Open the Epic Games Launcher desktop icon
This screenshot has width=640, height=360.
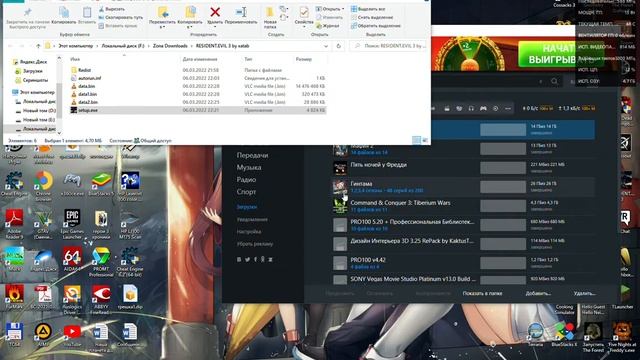pyautogui.click(x=72, y=224)
